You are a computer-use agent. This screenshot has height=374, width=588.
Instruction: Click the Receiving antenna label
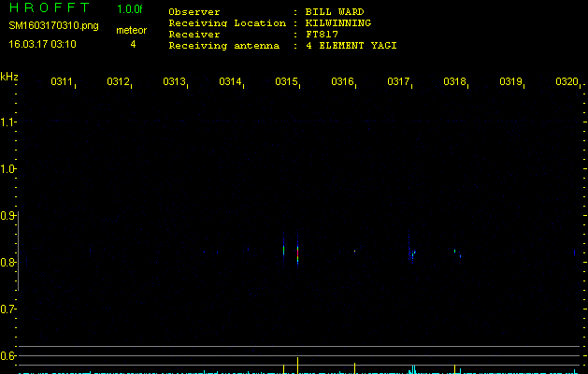pos(223,46)
